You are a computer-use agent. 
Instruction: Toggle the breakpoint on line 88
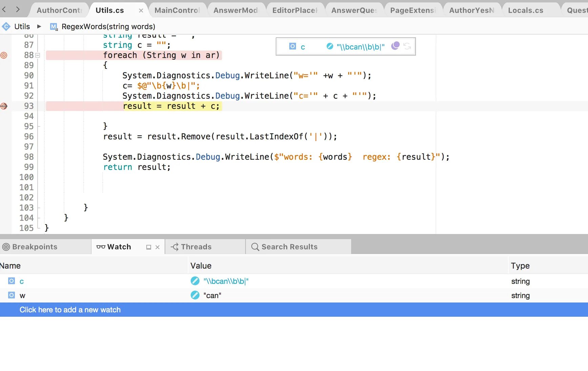click(x=4, y=55)
